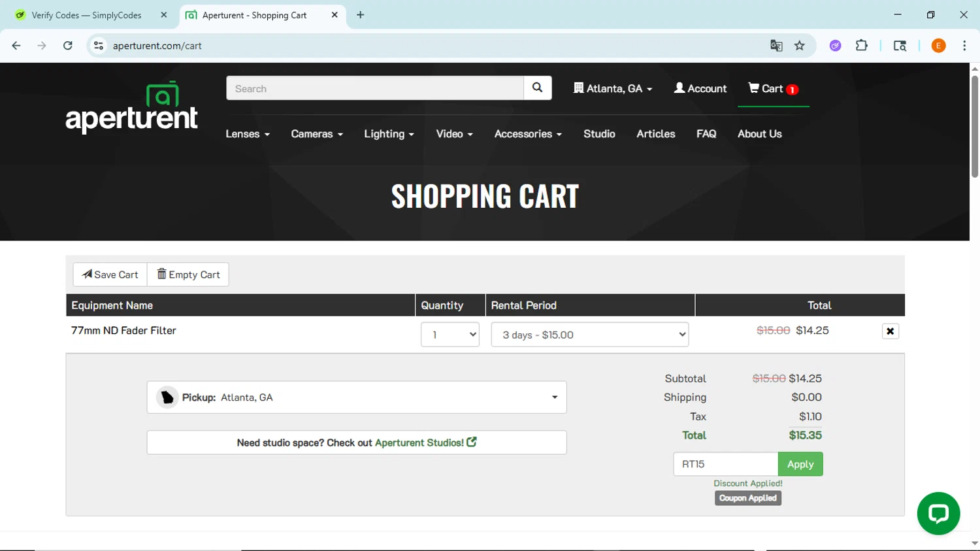The image size is (980, 551).
Task: Switch to Verify Codes — SimplyCodes tab
Action: (x=86, y=15)
